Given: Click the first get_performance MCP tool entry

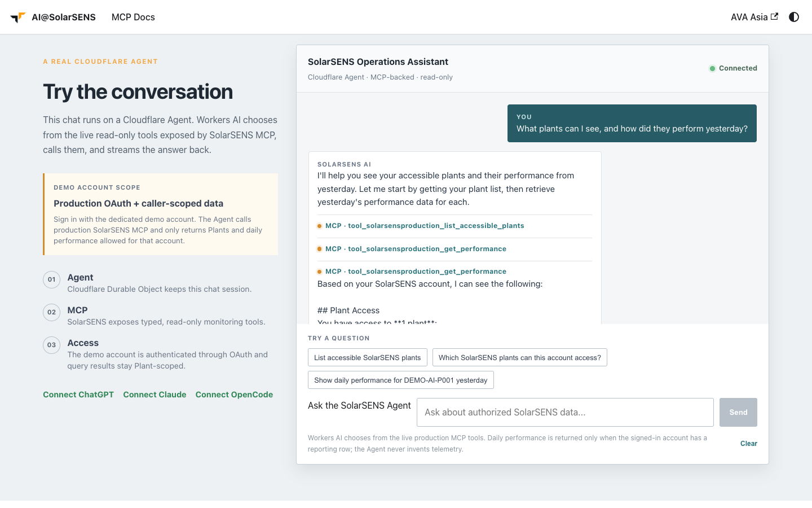Looking at the screenshot, I should point(416,249).
